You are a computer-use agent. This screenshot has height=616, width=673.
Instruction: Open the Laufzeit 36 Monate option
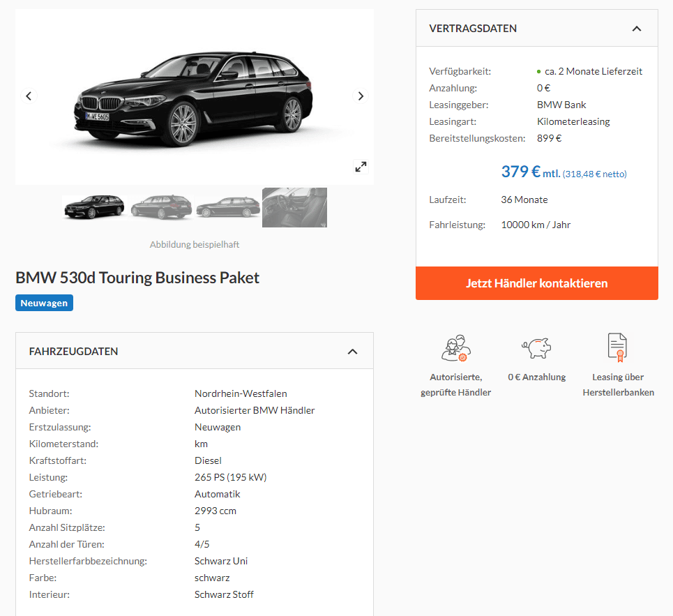coord(524,200)
